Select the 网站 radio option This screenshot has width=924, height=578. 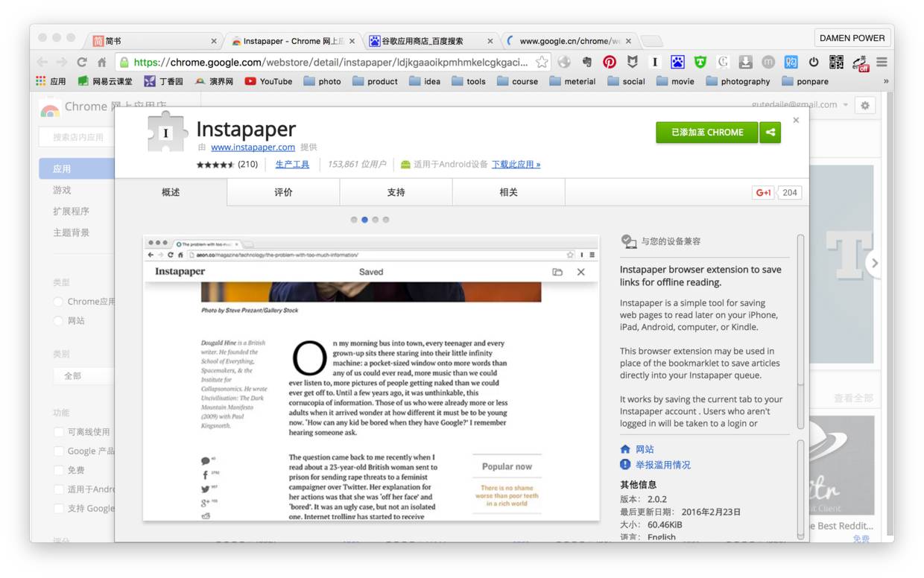(58, 321)
